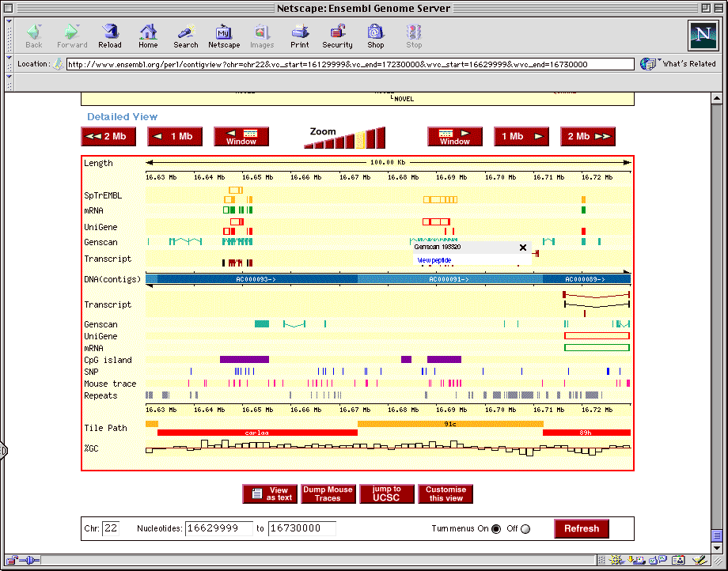The height and width of the screenshot is (571, 728).
Task: Click the status bar security padlock
Action: [x=13, y=561]
